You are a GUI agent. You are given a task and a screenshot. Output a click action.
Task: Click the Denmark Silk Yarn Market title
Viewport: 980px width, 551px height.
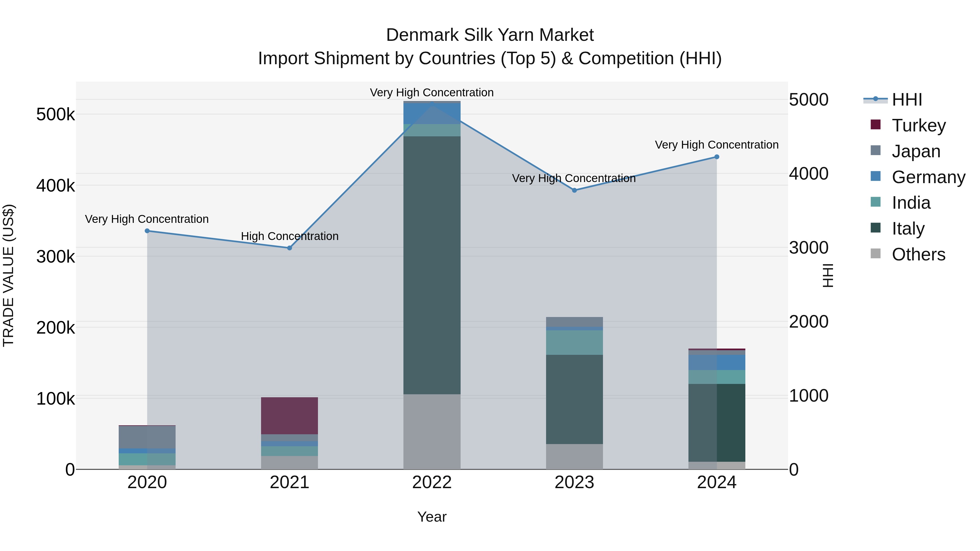(490, 35)
